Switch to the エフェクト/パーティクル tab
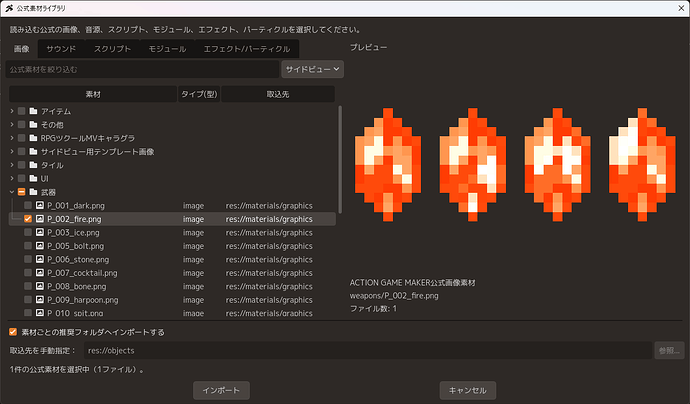 pos(247,49)
